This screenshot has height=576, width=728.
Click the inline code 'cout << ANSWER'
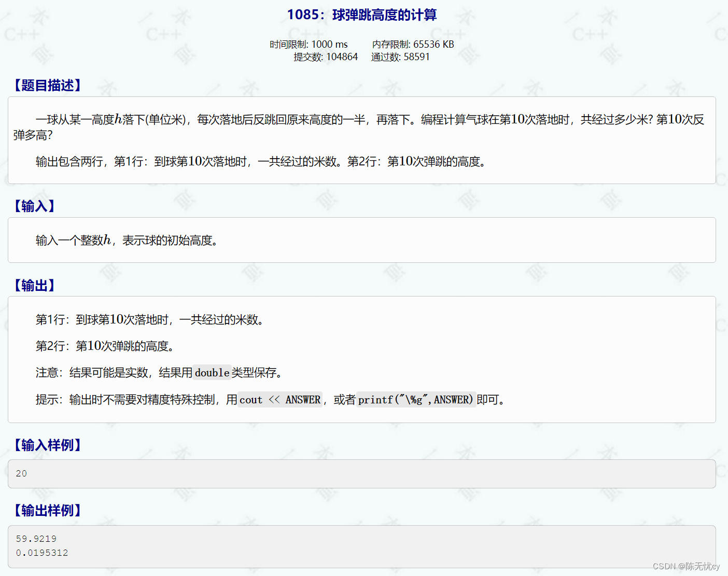pos(280,399)
